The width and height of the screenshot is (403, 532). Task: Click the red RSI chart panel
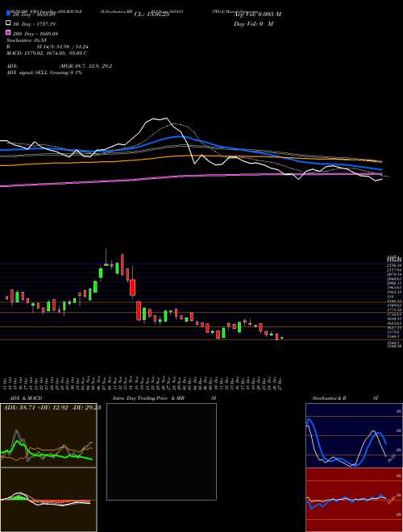point(354,500)
